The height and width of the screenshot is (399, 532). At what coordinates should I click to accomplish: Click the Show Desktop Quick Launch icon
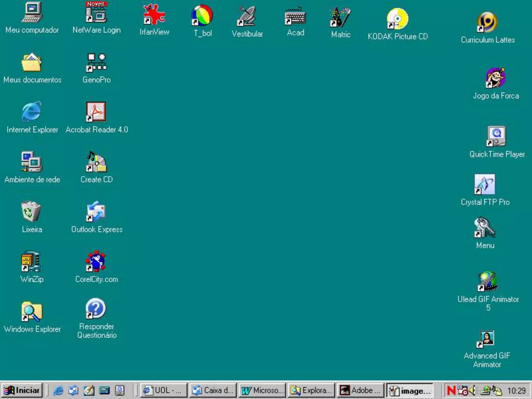(89, 390)
